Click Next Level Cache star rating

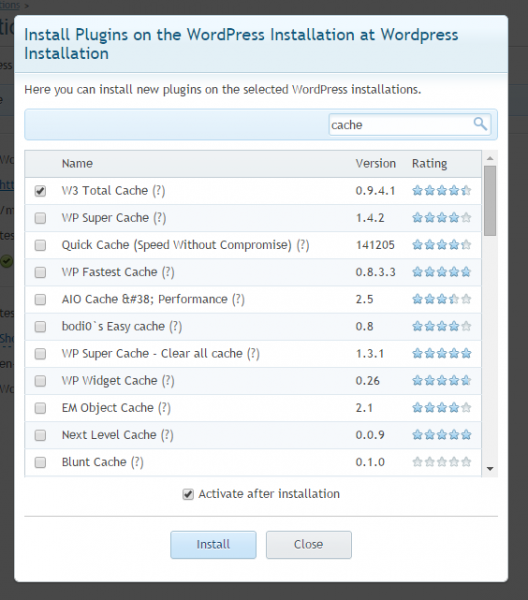coord(442,435)
